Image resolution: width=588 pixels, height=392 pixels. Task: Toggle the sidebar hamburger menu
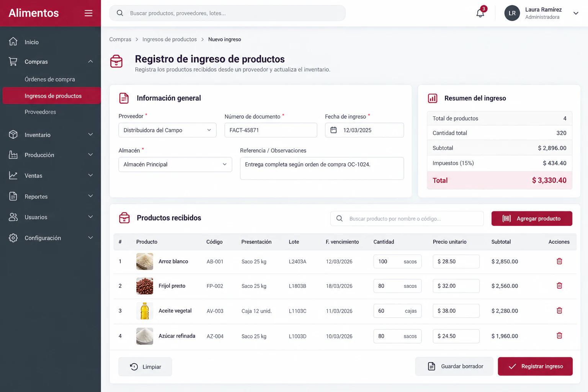pyautogui.click(x=88, y=13)
